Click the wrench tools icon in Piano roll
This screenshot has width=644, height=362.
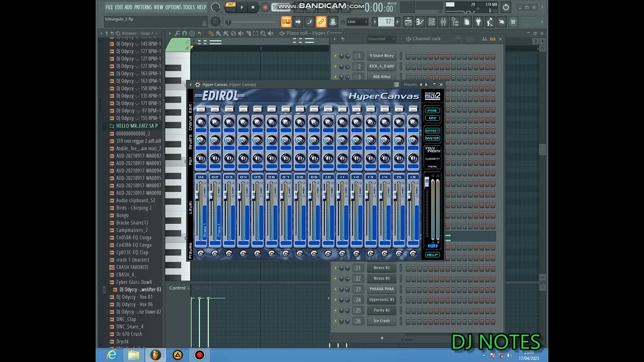[x=177, y=33]
